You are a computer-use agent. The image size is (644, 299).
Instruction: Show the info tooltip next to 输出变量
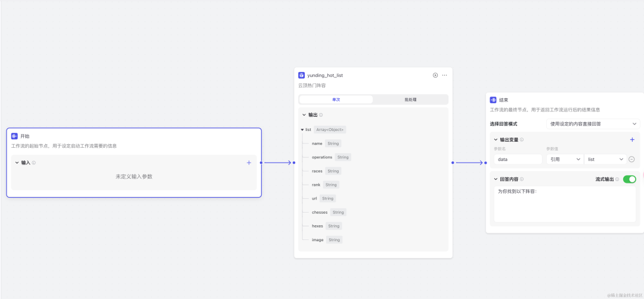click(x=522, y=140)
